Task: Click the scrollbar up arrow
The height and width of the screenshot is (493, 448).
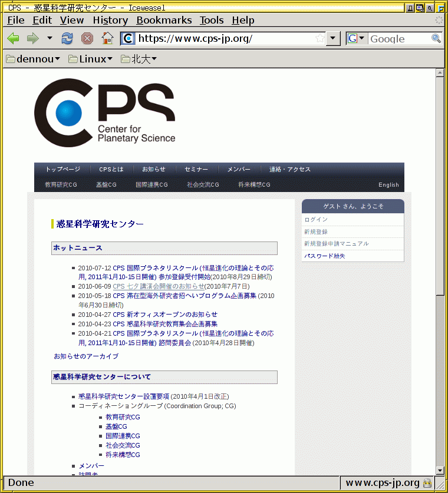Action: tap(440, 72)
